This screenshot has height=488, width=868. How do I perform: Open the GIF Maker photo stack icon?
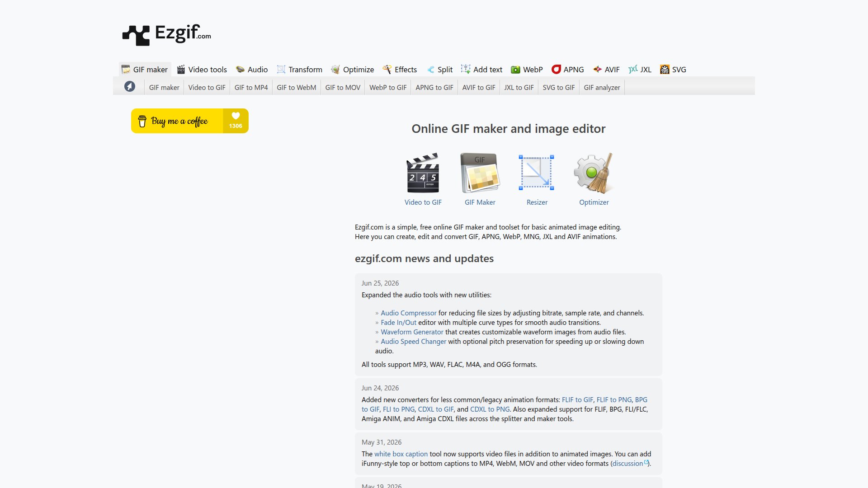(x=480, y=173)
